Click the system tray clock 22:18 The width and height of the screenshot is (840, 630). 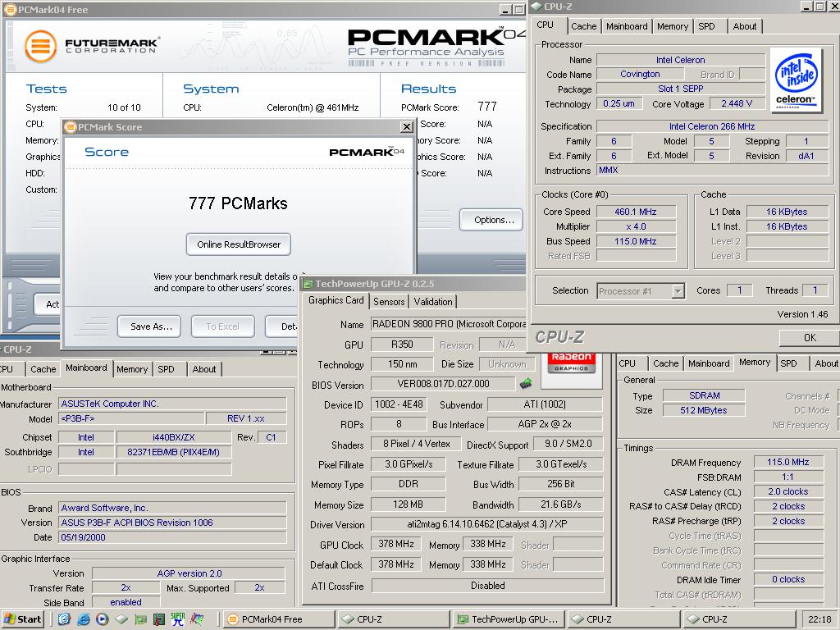pos(819,619)
